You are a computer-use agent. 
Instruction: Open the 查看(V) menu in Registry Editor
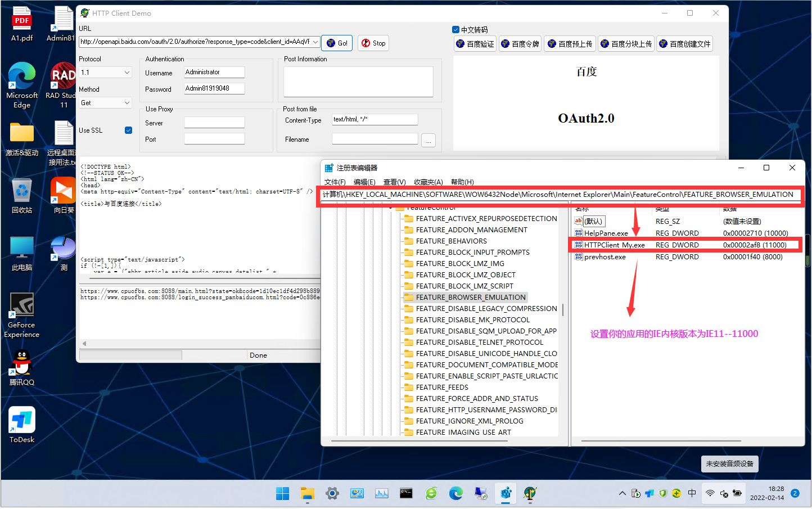coord(394,182)
